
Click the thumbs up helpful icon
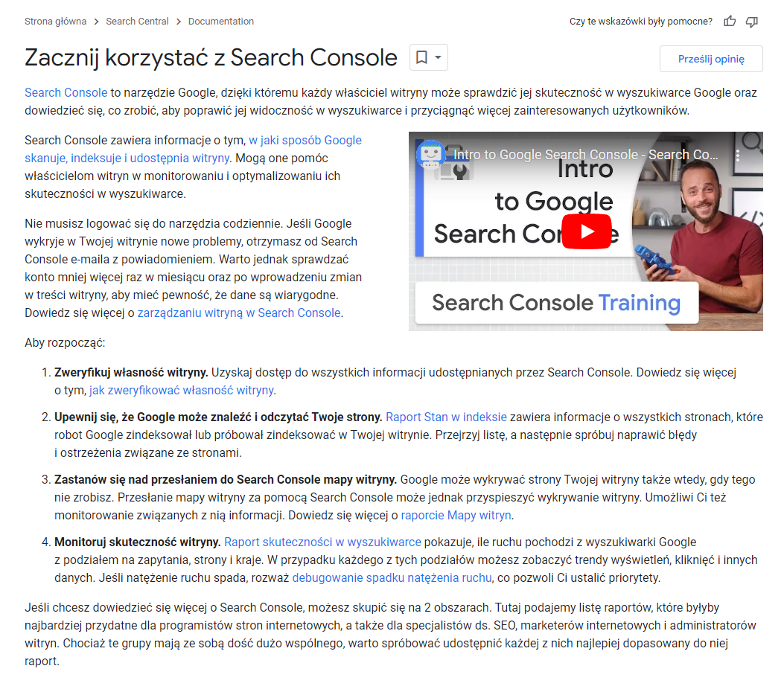click(x=730, y=22)
